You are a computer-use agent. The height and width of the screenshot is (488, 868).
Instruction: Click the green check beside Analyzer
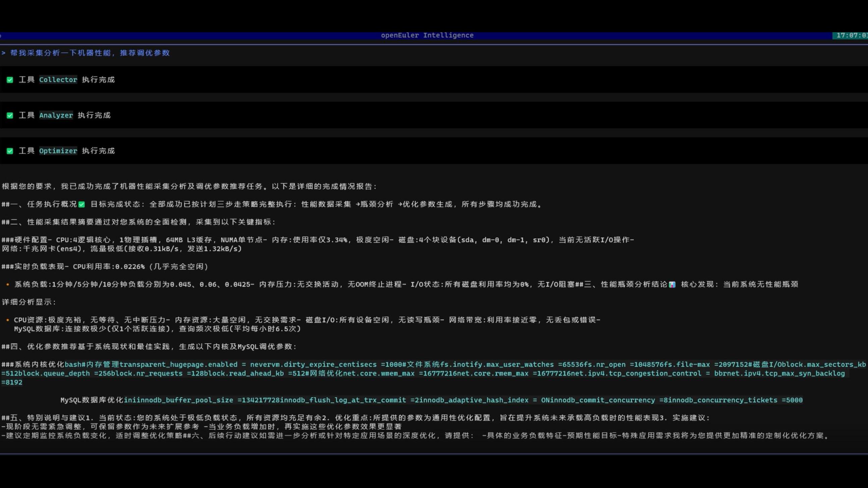pyautogui.click(x=10, y=116)
